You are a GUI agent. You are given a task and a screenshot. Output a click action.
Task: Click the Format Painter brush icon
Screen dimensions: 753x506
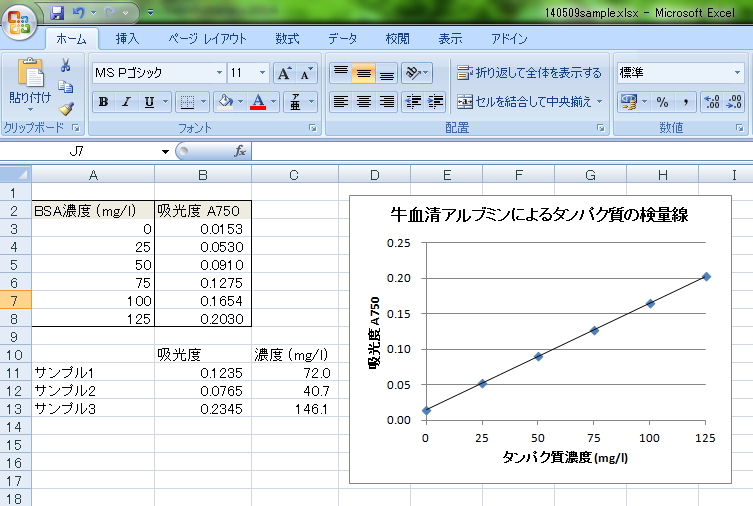point(66,109)
